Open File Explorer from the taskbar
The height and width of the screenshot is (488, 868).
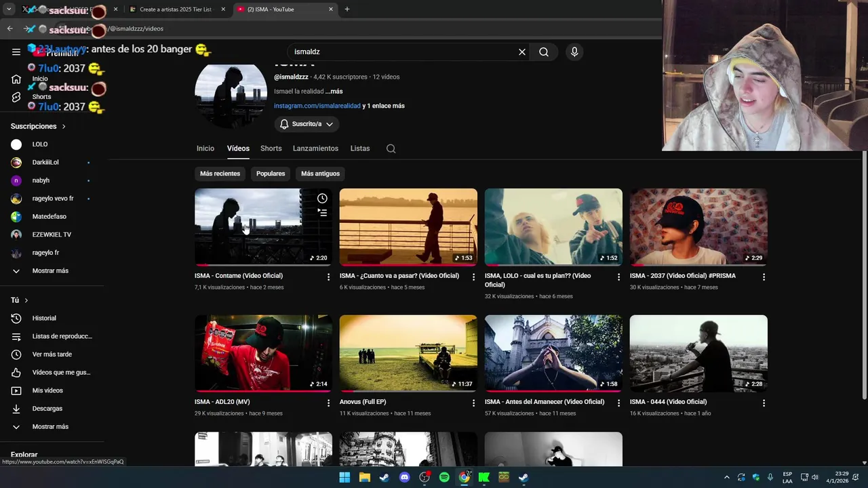tap(364, 477)
